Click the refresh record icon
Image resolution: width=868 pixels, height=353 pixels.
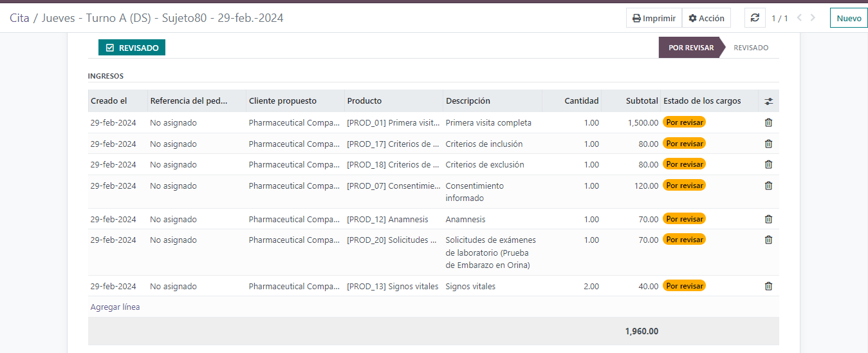(x=755, y=18)
